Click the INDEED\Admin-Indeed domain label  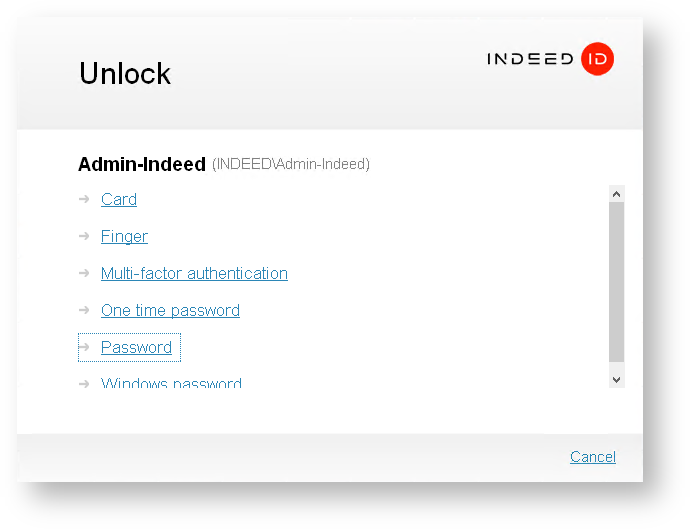click(291, 164)
